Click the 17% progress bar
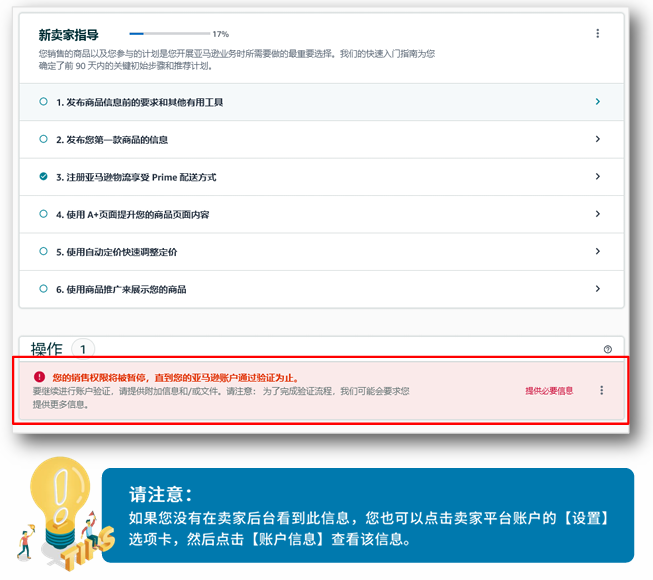This screenshot has height=580, width=653. pyautogui.click(x=169, y=34)
